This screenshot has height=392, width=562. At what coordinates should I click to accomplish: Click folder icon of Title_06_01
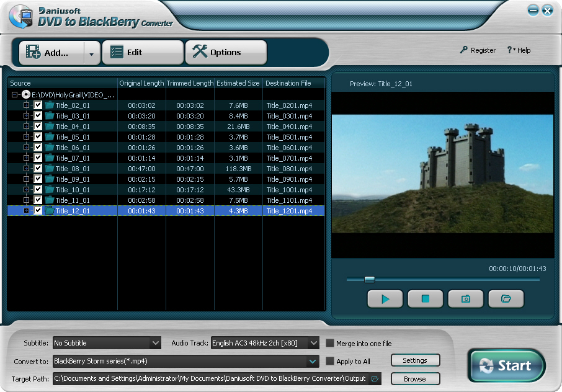[x=50, y=147]
